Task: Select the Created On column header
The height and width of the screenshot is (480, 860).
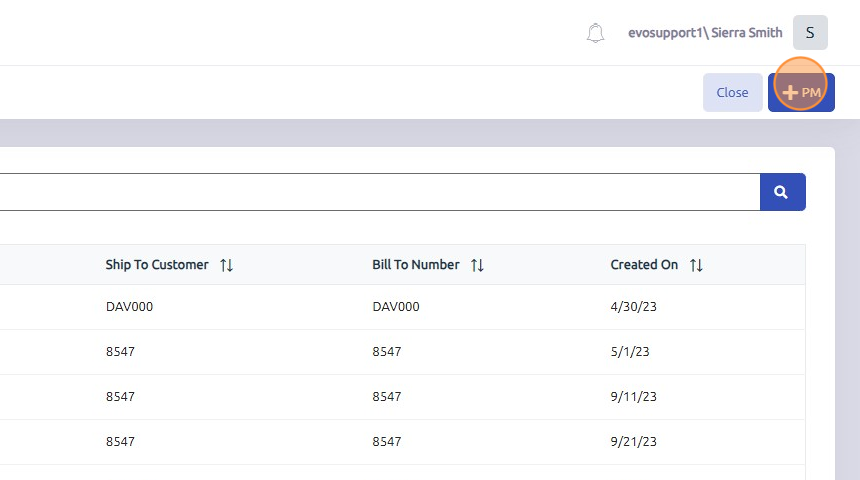Action: 644,264
